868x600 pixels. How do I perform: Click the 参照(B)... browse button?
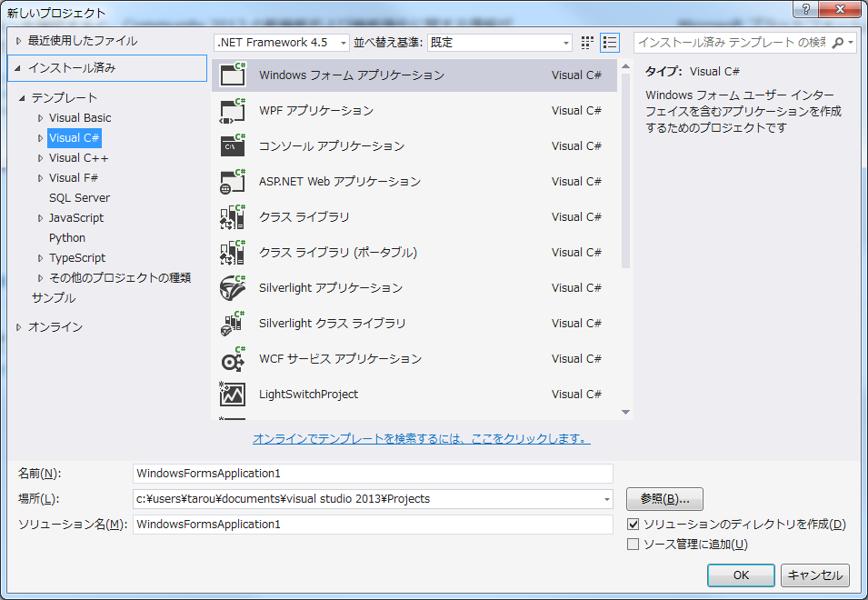[664, 499]
